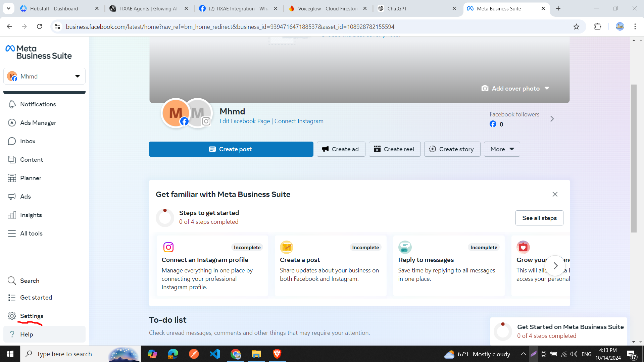Switch to ChatGPT tab
Image resolution: width=644 pixels, height=362 pixels.
tap(417, 8)
